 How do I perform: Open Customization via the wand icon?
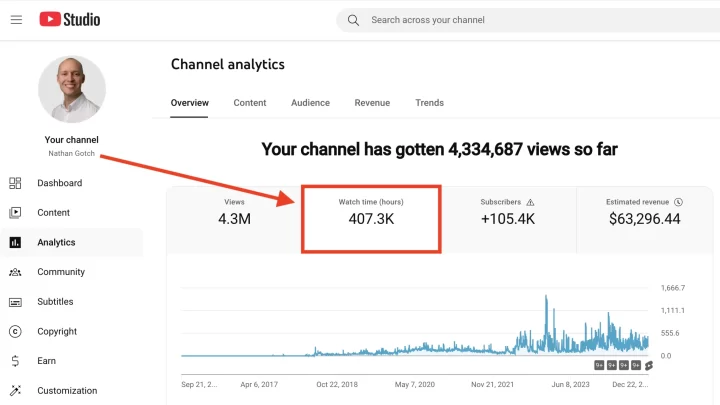(x=15, y=391)
